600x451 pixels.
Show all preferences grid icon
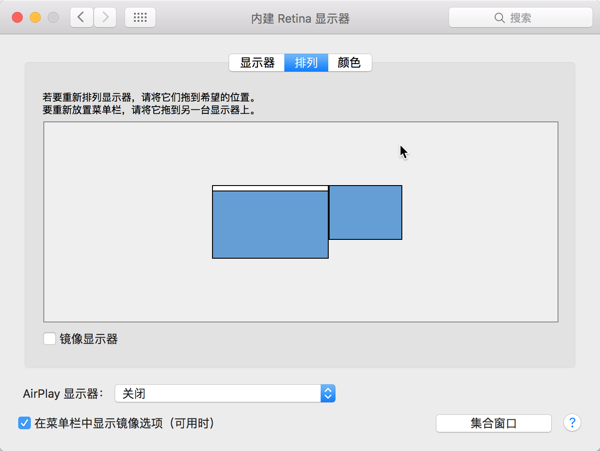click(x=139, y=18)
